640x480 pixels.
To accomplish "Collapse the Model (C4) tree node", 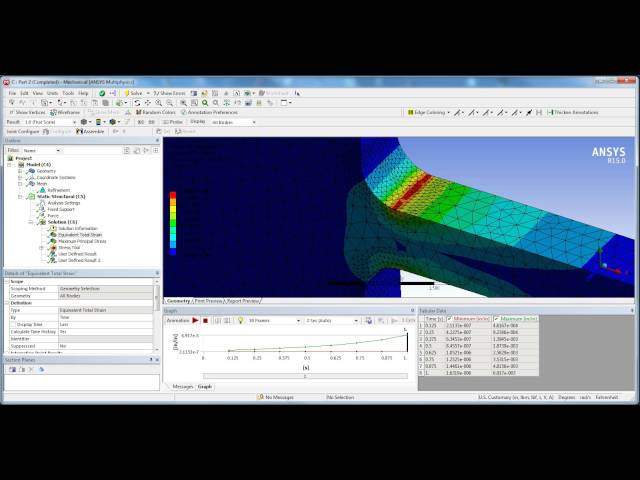I will pos(9,164).
